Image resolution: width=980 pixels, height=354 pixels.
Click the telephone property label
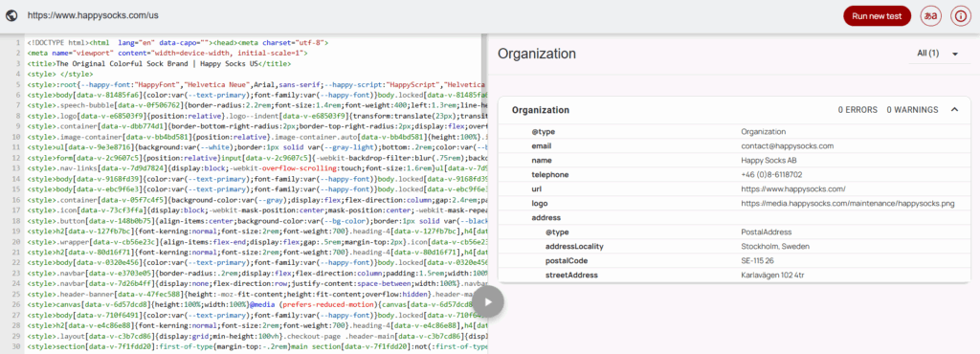pos(550,175)
